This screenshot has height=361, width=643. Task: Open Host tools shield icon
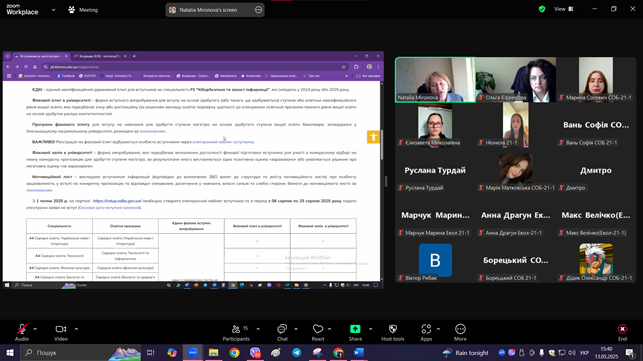point(392,329)
